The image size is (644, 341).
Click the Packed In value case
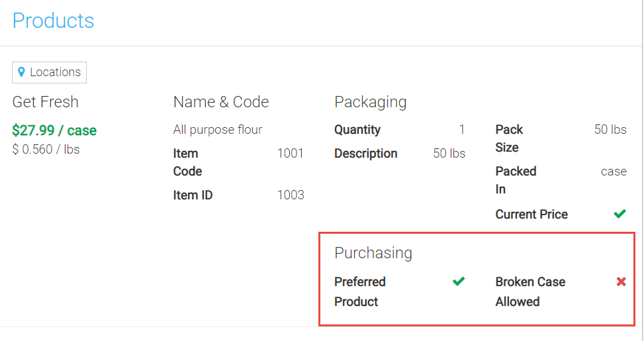tap(613, 171)
